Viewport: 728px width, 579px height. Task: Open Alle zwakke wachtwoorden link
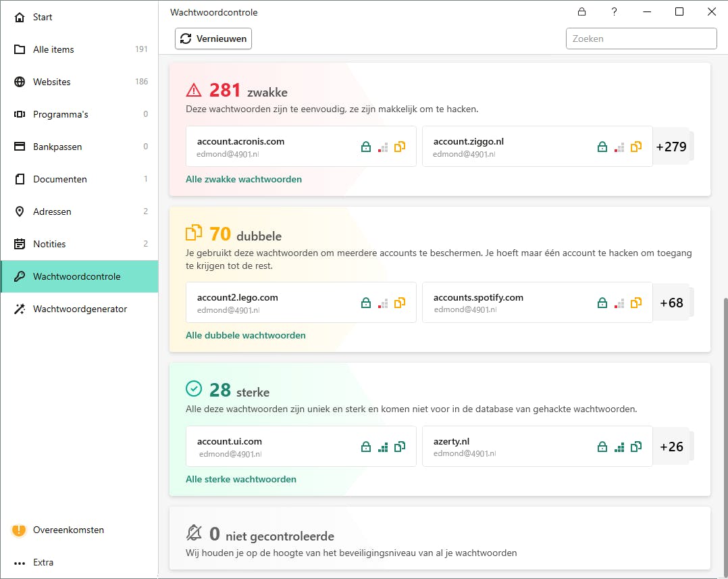click(x=244, y=179)
